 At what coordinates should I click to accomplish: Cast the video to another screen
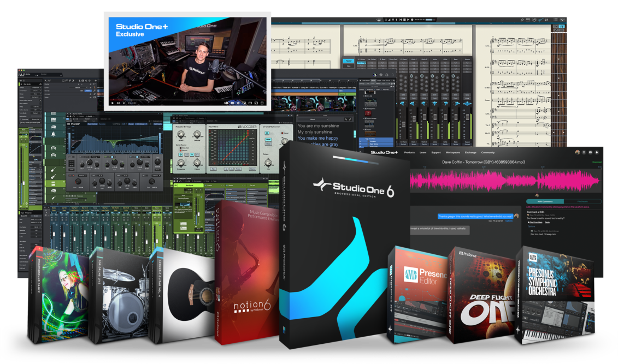[256, 103]
